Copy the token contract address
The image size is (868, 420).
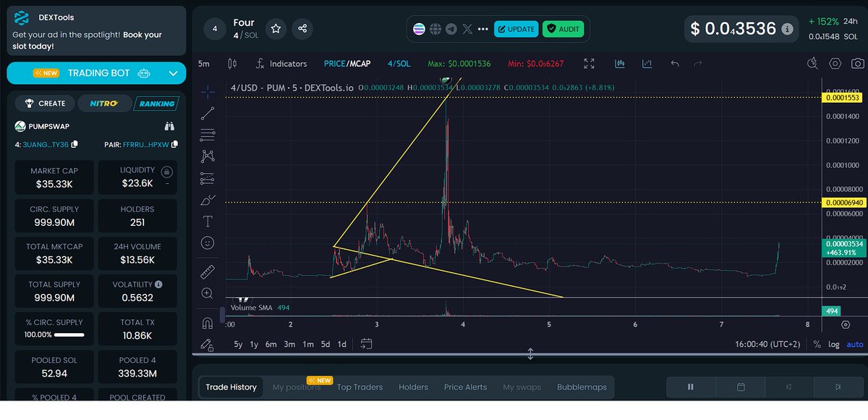[x=75, y=144]
